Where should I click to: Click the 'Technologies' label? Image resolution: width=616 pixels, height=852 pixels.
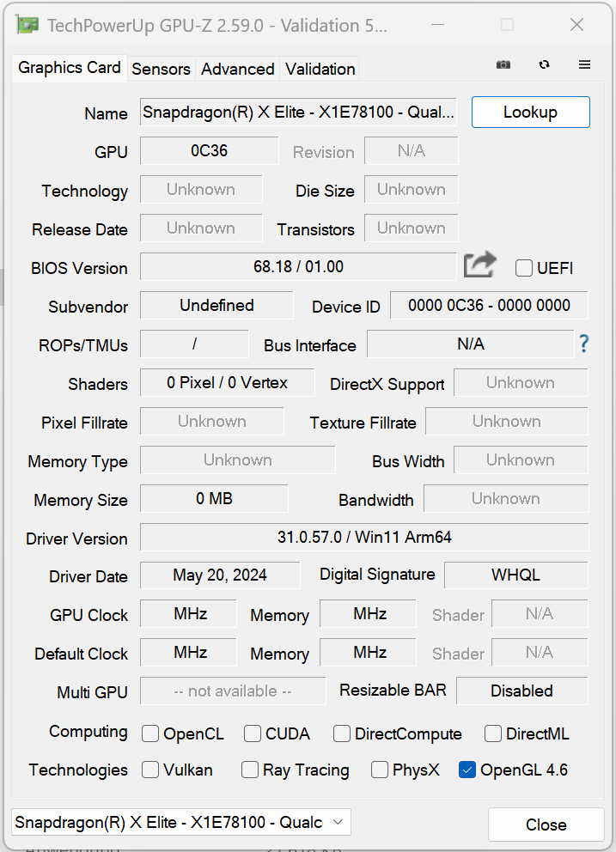pos(78,770)
